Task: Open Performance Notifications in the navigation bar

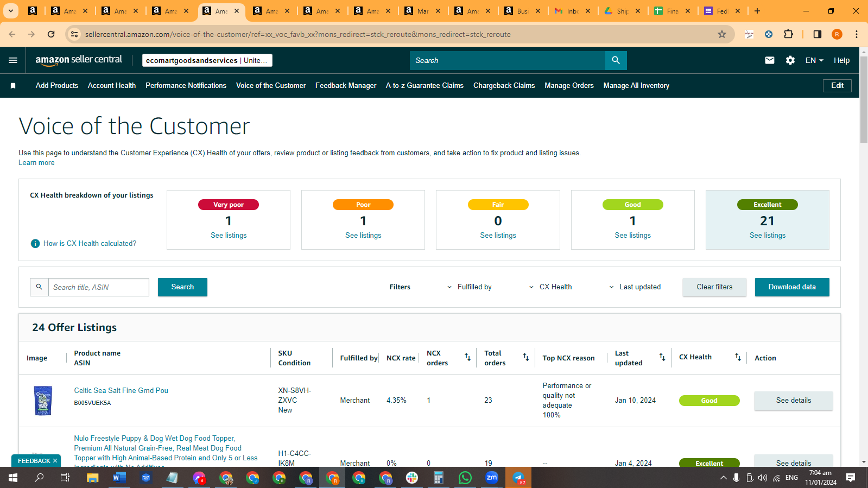Action: coord(186,86)
